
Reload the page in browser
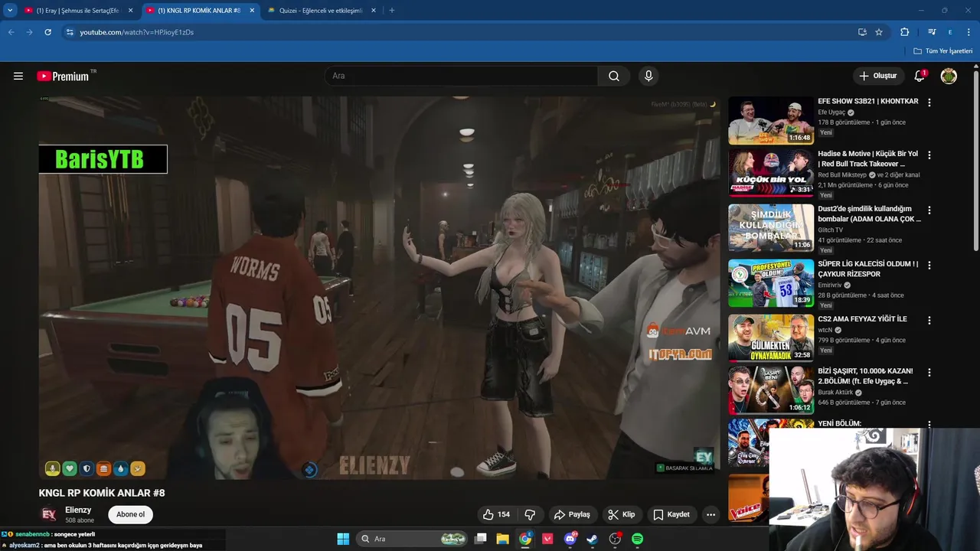tap(47, 32)
